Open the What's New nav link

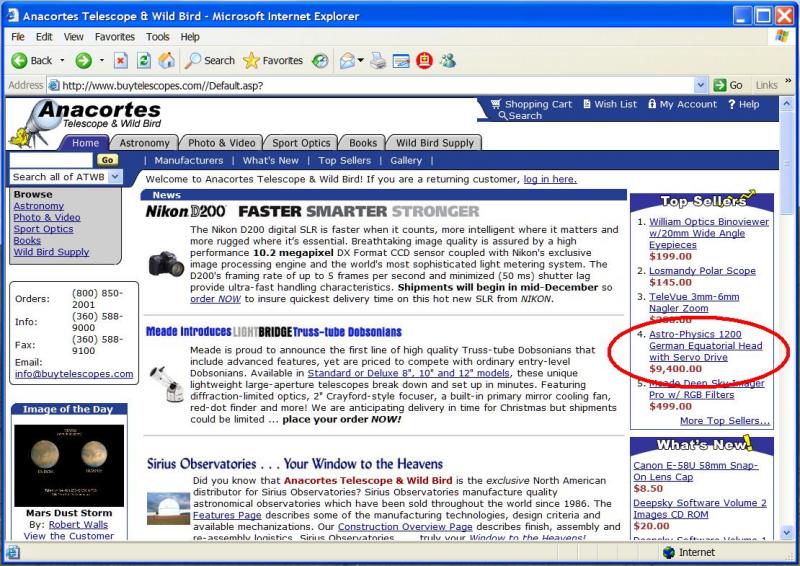pos(270,160)
